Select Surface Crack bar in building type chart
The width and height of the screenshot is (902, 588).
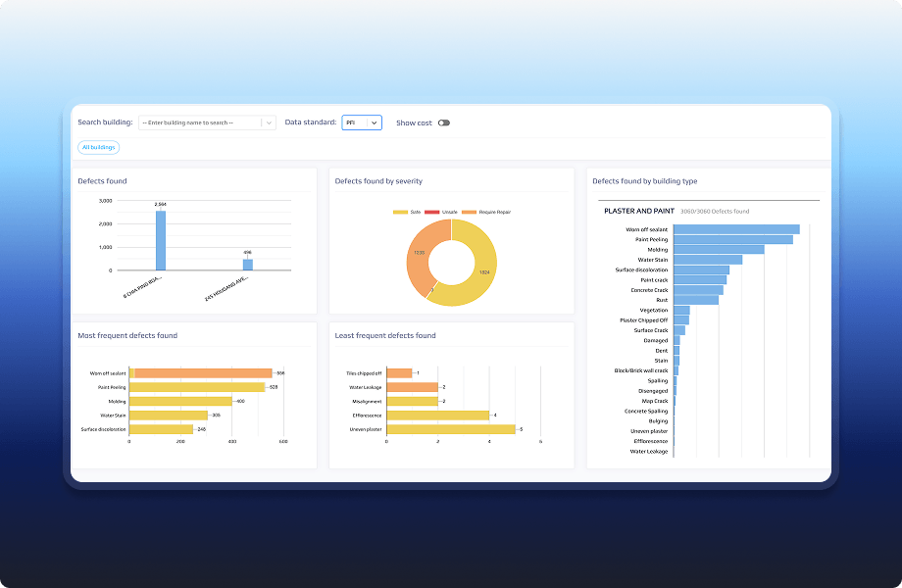point(679,330)
